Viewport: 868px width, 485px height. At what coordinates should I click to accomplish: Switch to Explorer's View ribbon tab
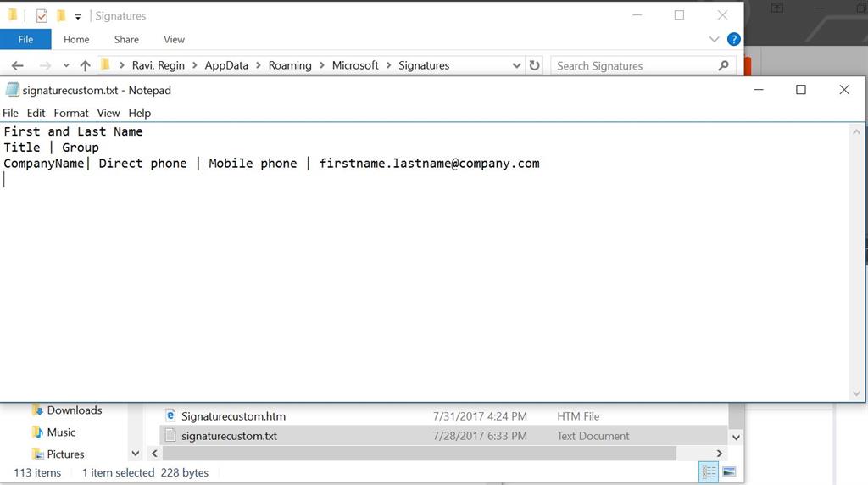(174, 39)
